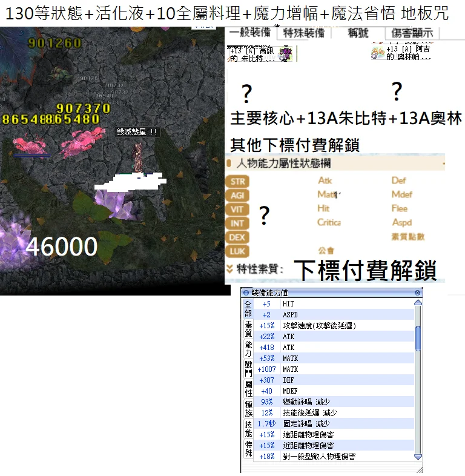Switch to the 戰鬥 side tab

(x=248, y=369)
